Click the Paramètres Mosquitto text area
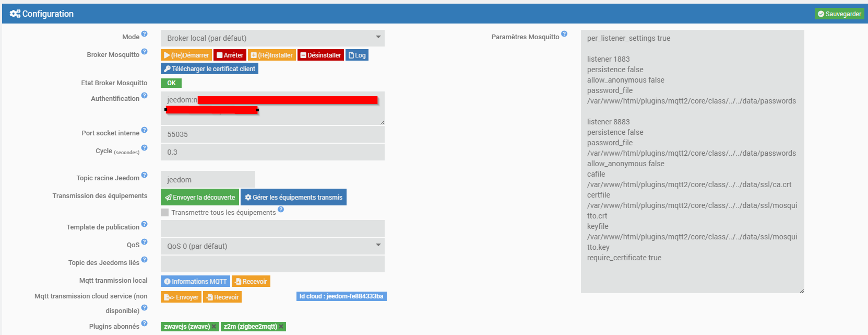 pyautogui.click(x=693, y=161)
